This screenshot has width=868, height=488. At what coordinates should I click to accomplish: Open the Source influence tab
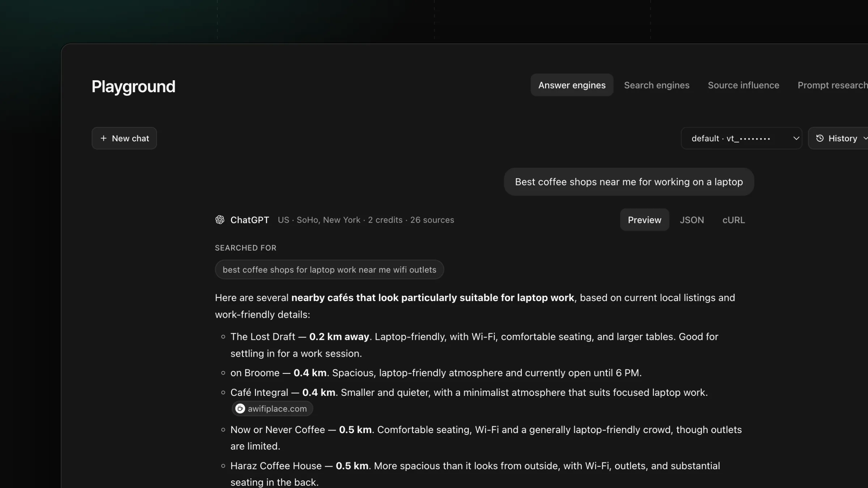click(743, 85)
